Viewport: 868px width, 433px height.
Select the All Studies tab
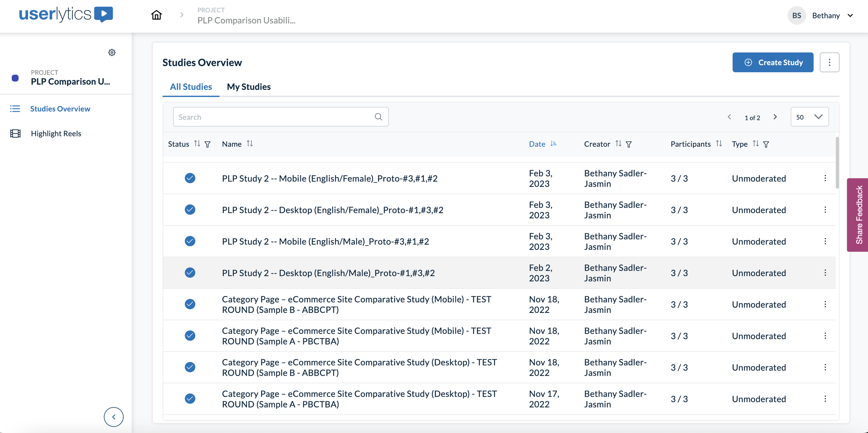pyautogui.click(x=190, y=87)
